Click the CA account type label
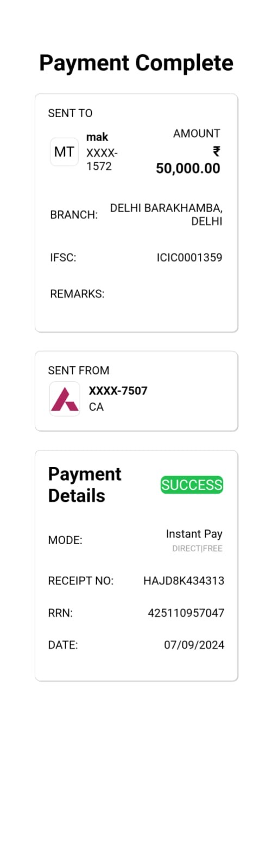Viewport: 272px width, 868px height. coord(96,407)
